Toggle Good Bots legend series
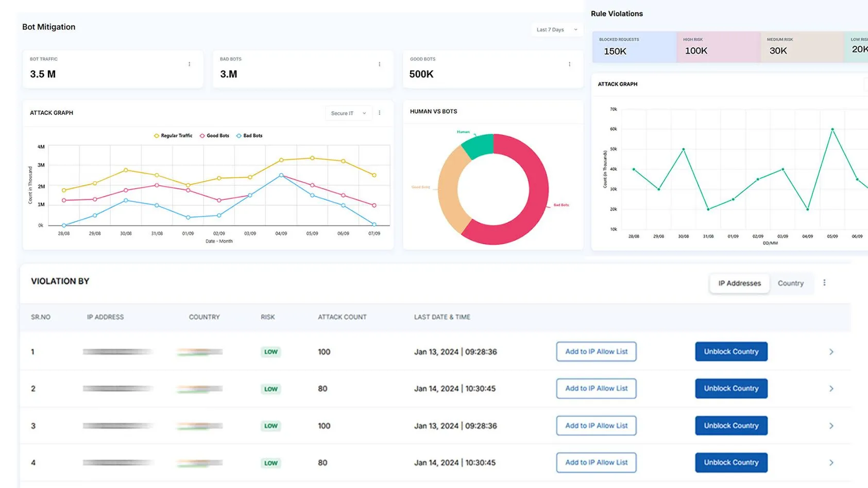The width and height of the screenshot is (868, 488). point(214,136)
